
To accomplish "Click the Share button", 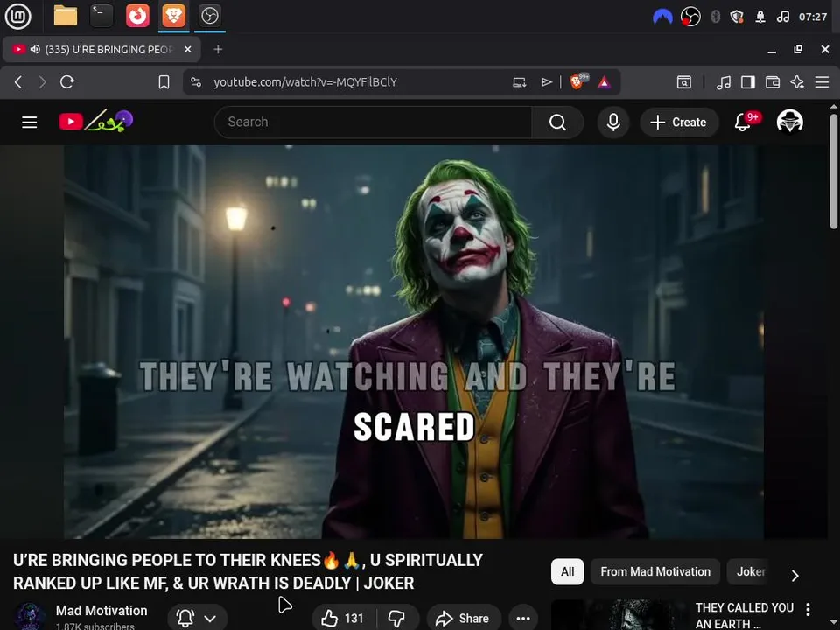I will click(x=464, y=619).
